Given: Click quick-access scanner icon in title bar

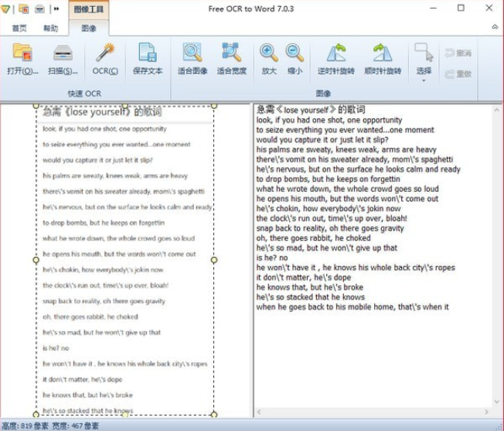Looking at the screenshot, I should [x=40, y=9].
